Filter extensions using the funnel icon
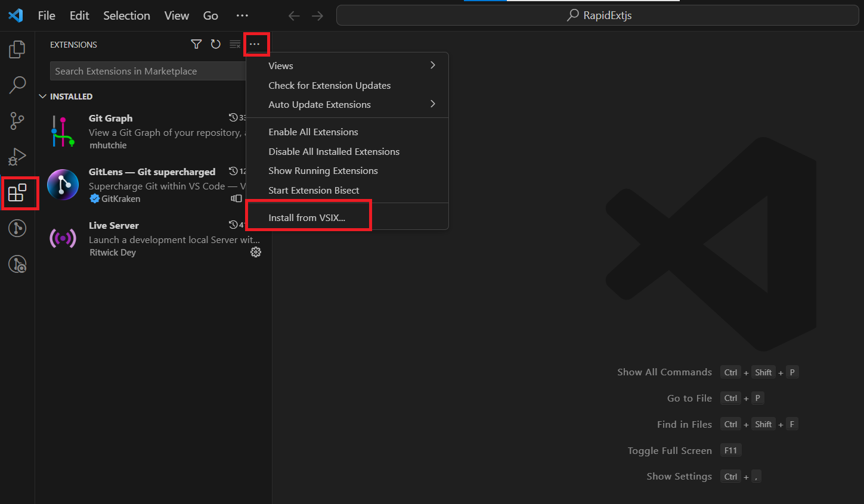The width and height of the screenshot is (864, 504). [196, 44]
